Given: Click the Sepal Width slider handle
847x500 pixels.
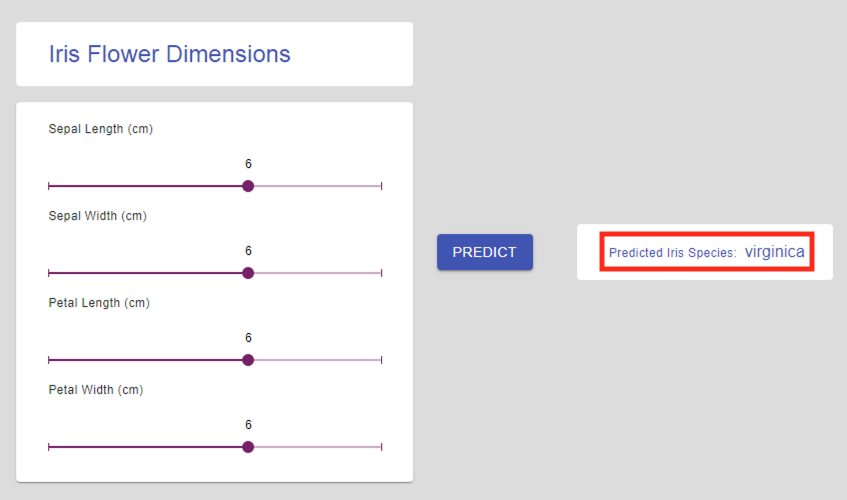Looking at the screenshot, I should (248, 273).
